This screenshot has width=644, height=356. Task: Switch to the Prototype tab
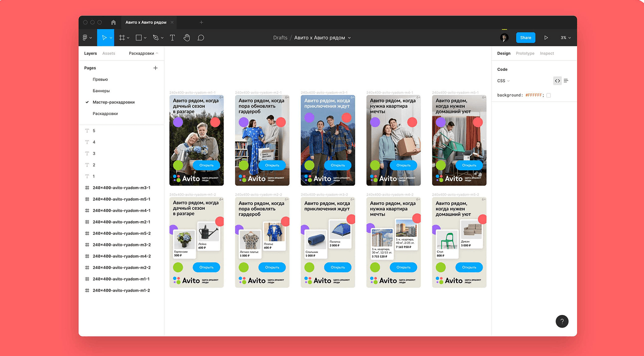click(x=525, y=53)
